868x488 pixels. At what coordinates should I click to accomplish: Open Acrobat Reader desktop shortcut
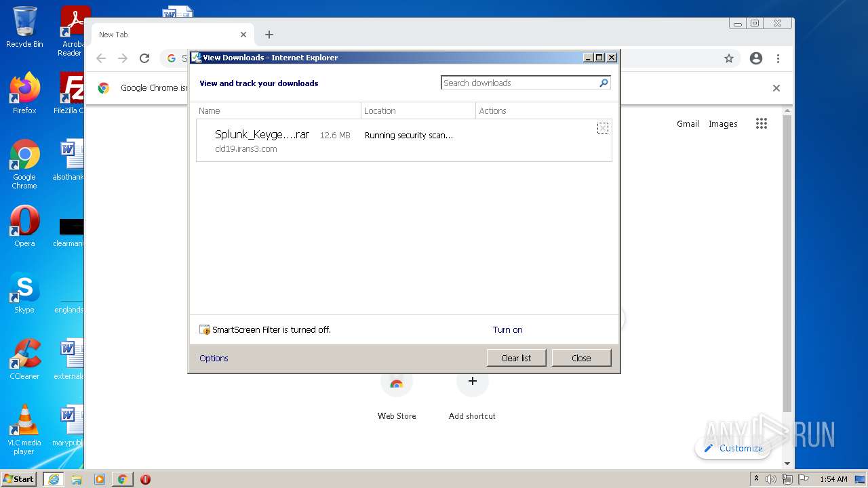pos(72,31)
